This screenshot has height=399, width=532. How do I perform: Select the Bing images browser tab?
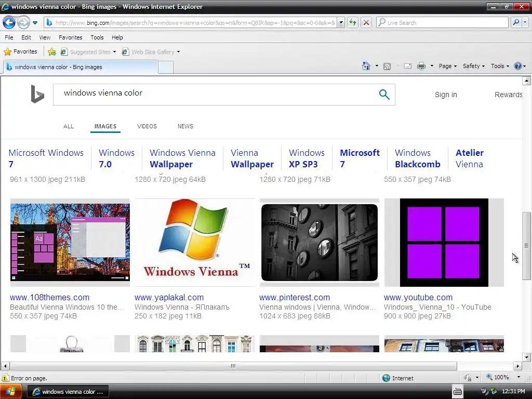[81, 67]
